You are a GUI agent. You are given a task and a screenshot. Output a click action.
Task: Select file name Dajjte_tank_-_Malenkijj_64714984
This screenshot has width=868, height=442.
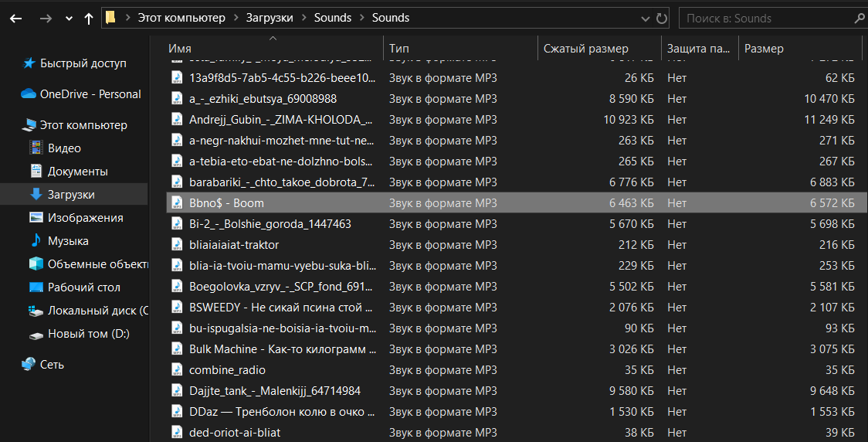[275, 391]
